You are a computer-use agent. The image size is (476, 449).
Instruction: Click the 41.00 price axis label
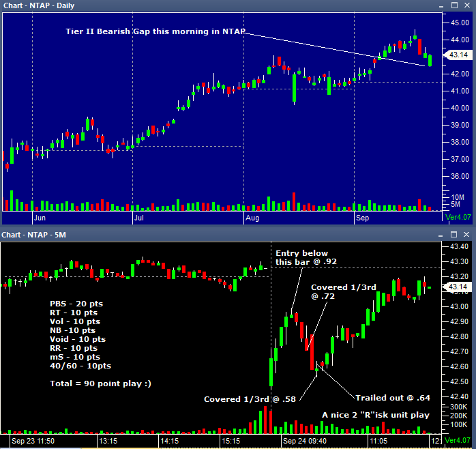(460, 91)
